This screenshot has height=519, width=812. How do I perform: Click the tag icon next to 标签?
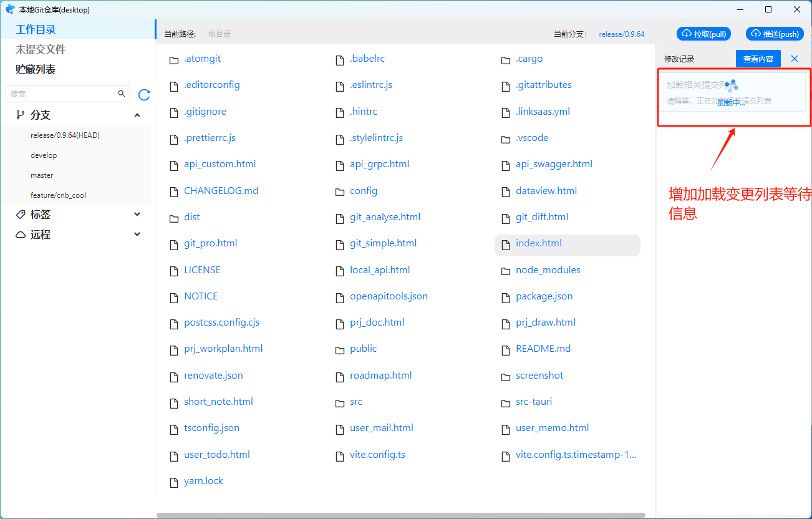(21, 215)
